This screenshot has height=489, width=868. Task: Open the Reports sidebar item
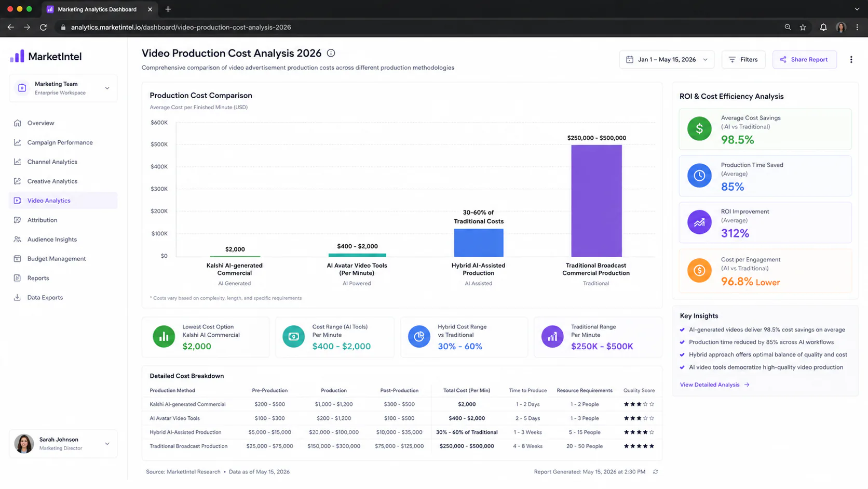coord(63,278)
